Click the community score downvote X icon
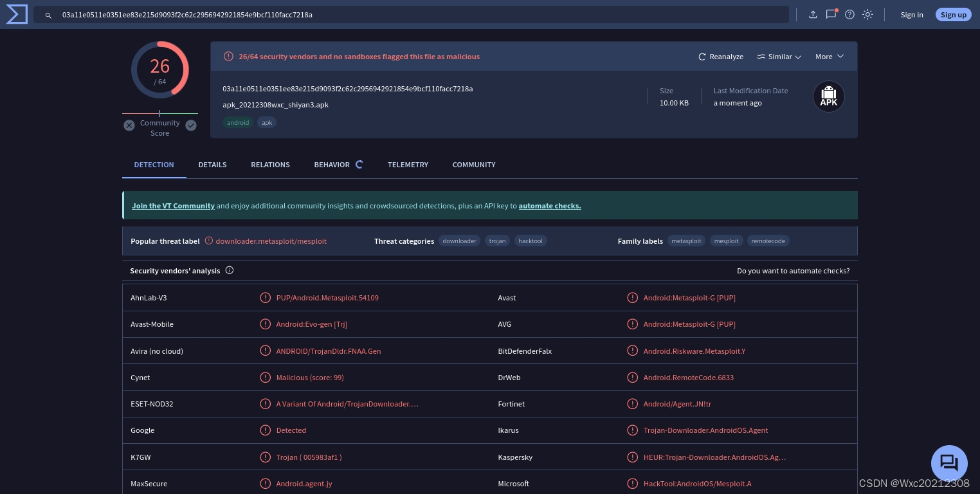Screen dimensions: 980x494 (129, 125)
